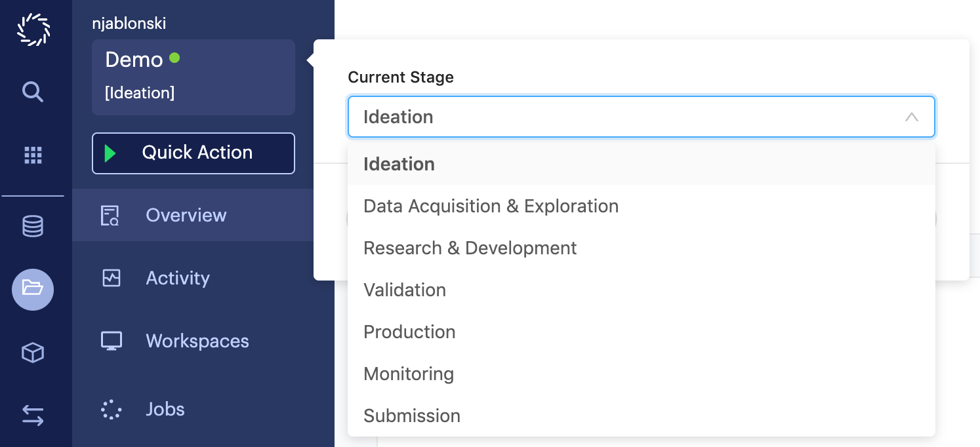Open search via magnifier icon
980x447 pixels.
pyautogui.click(x=33, y=92)
